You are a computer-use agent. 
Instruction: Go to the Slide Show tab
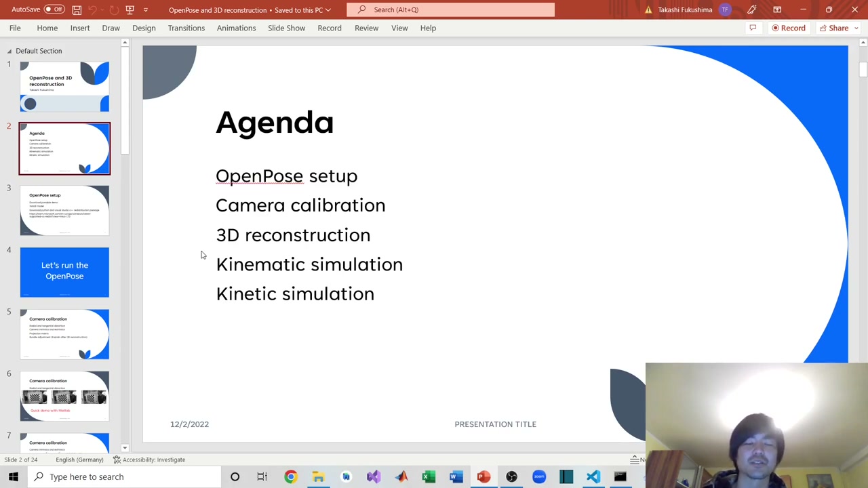(286, 28)
